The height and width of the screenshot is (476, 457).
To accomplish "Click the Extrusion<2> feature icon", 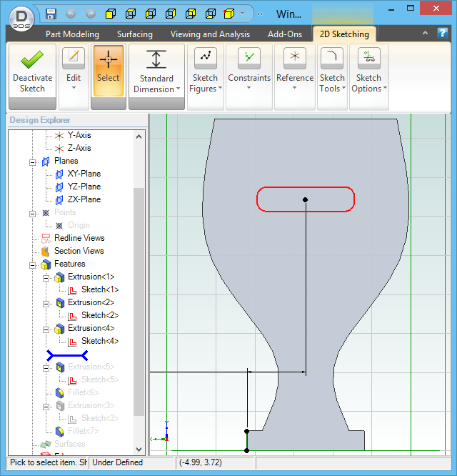I will pos(60,302).
